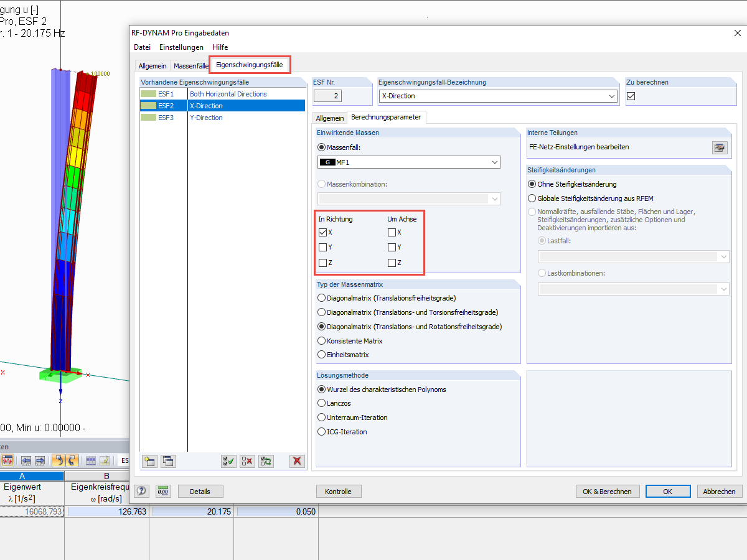Screen dimensions: 747x560
Task: Select Diagonalmatrix Translations- und Torsionsfreiheitsgrade
Action: click(322, 312)
